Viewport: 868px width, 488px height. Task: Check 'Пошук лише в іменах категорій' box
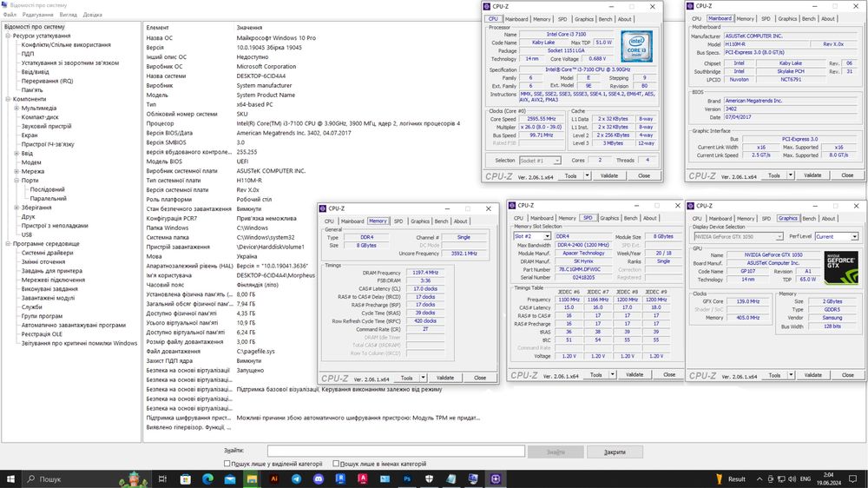[x=336, y=464]
